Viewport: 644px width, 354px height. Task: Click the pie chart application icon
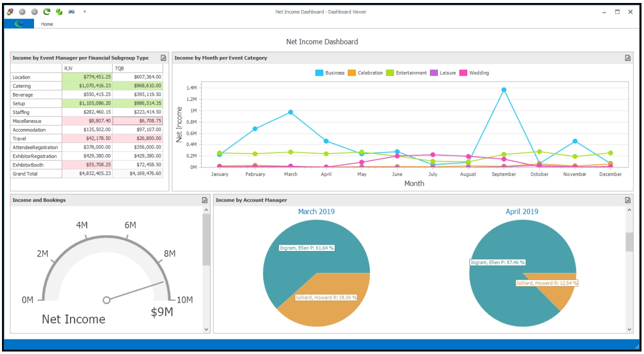pos(10,11)
